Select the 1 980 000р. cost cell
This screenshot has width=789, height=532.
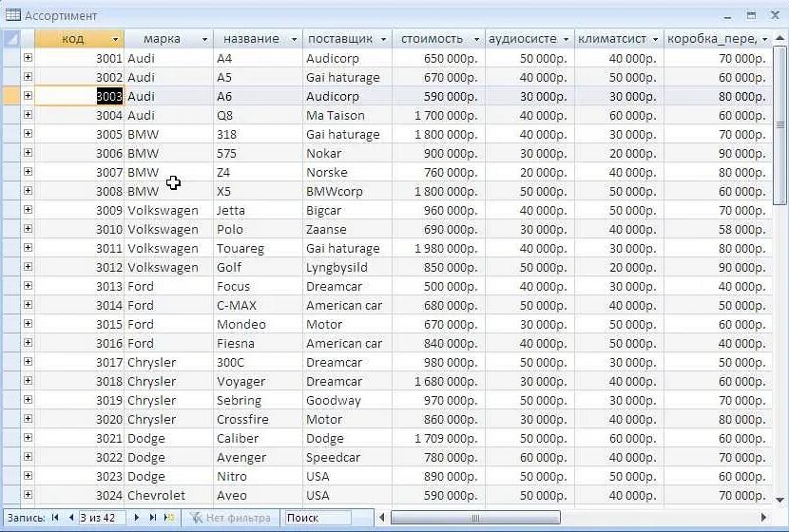tap(438, 248)
